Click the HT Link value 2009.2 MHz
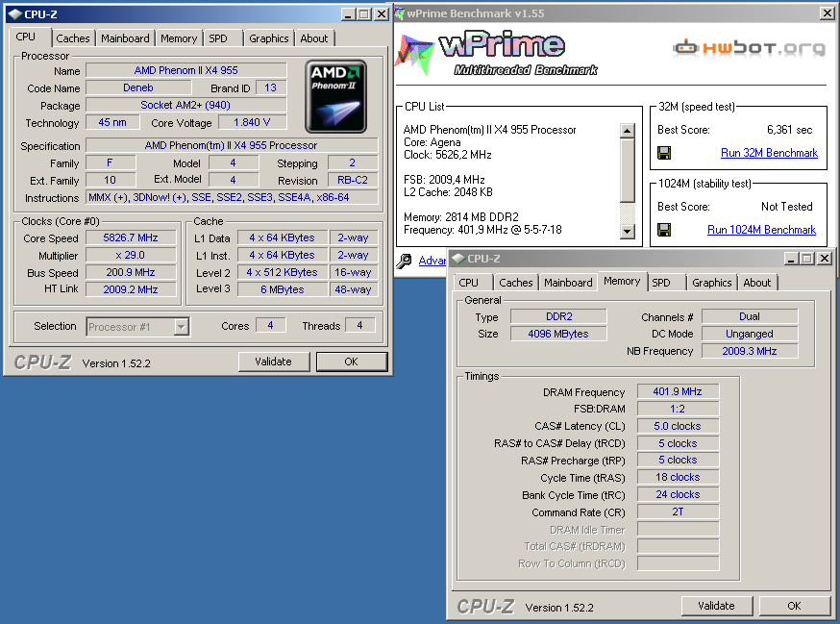Viewport: 840px width, 624px height. [131, 289]
